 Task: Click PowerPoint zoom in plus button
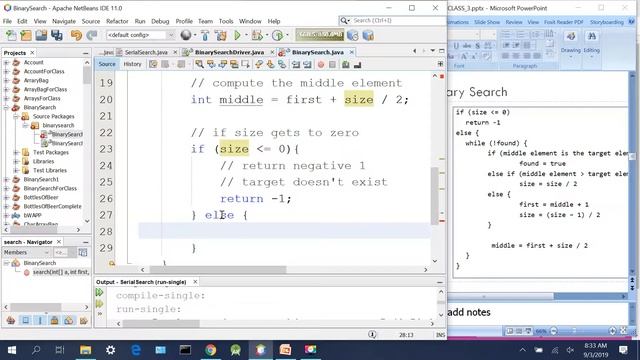(612, 331)
